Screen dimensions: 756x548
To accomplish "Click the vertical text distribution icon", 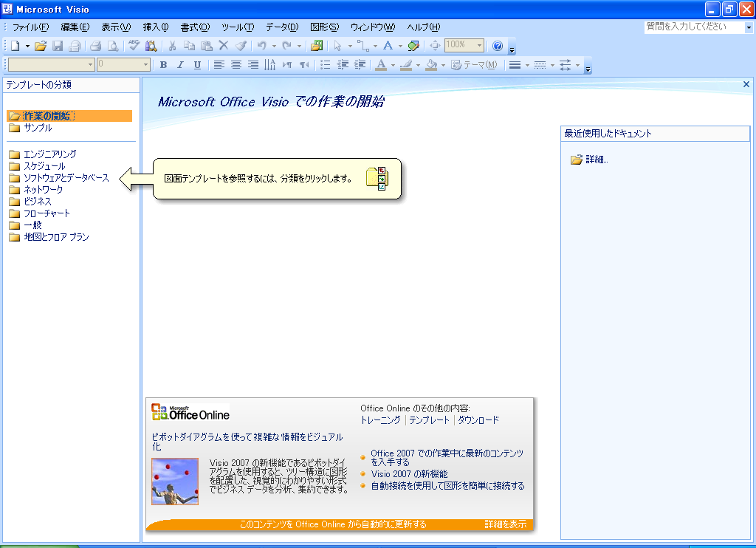I will click(x=270, y=65).
